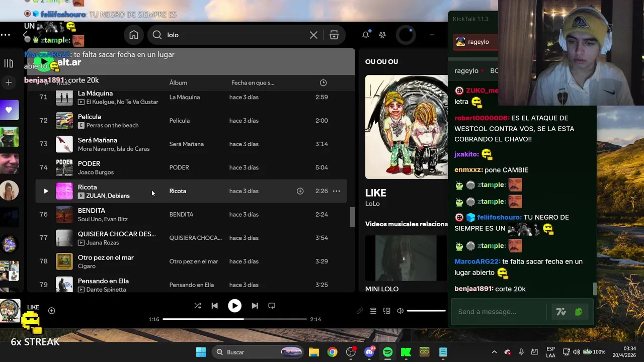Mute the Spotify volume

[400, 311]
